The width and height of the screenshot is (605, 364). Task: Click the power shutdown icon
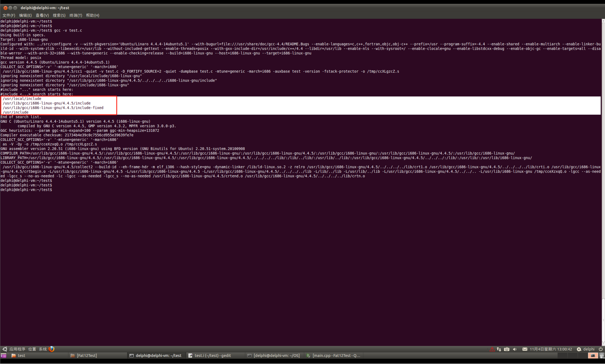pos(601,349)
